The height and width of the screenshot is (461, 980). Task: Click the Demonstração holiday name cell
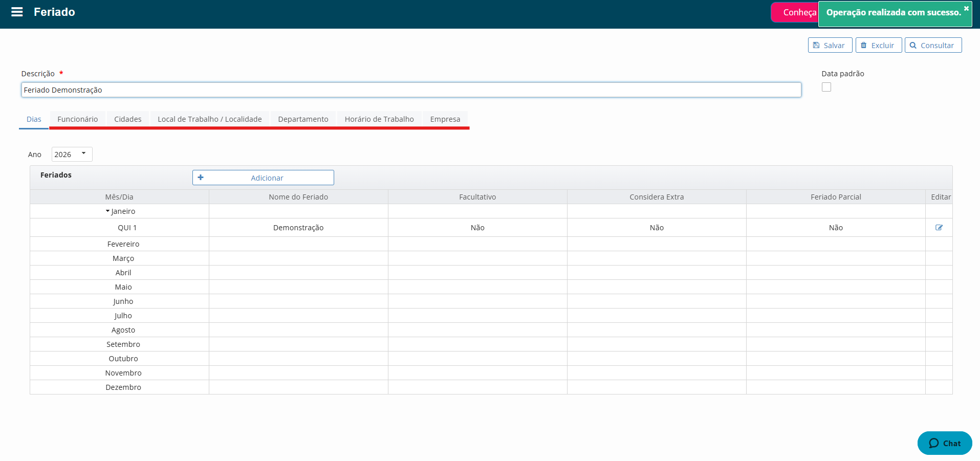point(298,228)
